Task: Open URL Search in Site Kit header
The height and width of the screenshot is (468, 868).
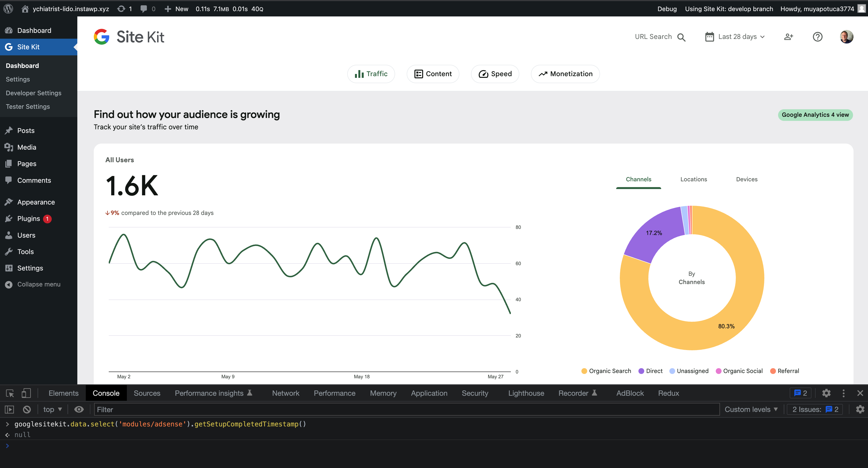Action: 681,37
